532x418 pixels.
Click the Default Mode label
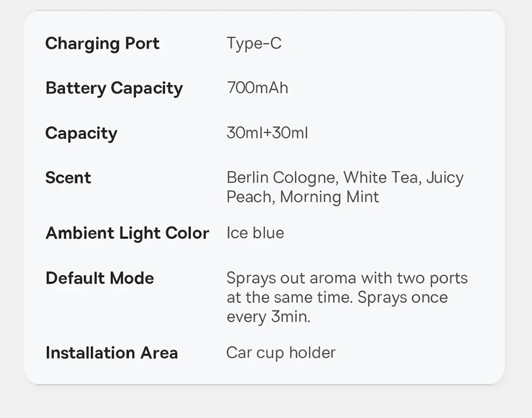pyautogui.click(x=100, y=278)
